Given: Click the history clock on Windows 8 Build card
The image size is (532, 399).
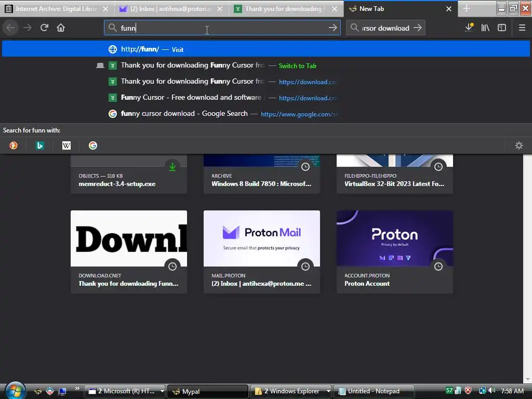Looking at the screenshot, I should point(305,167).
